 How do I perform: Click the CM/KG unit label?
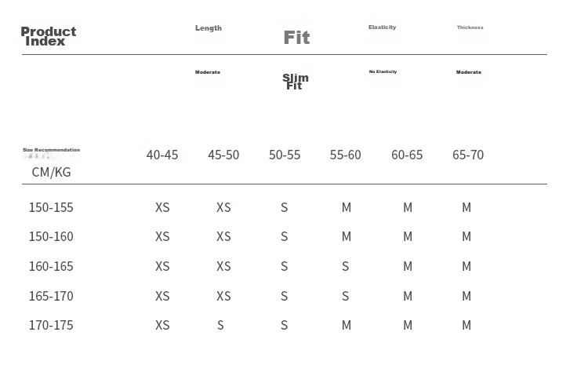[52, 172]
